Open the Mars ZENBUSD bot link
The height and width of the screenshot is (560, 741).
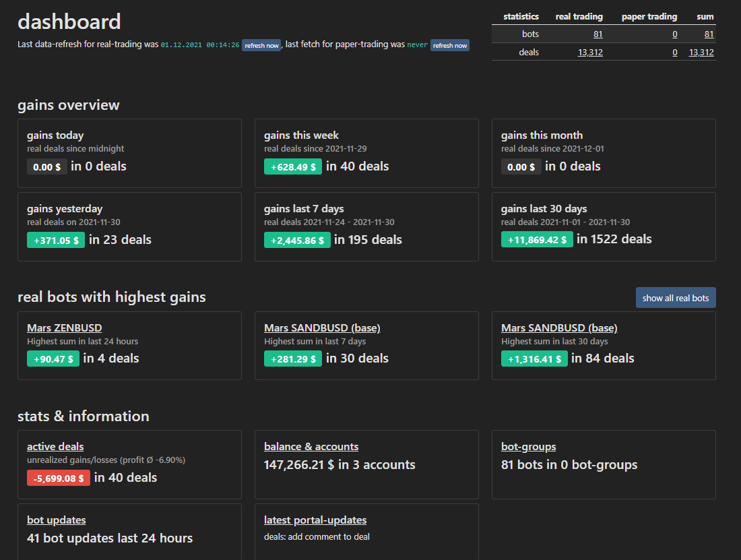[x=64, y=328]
